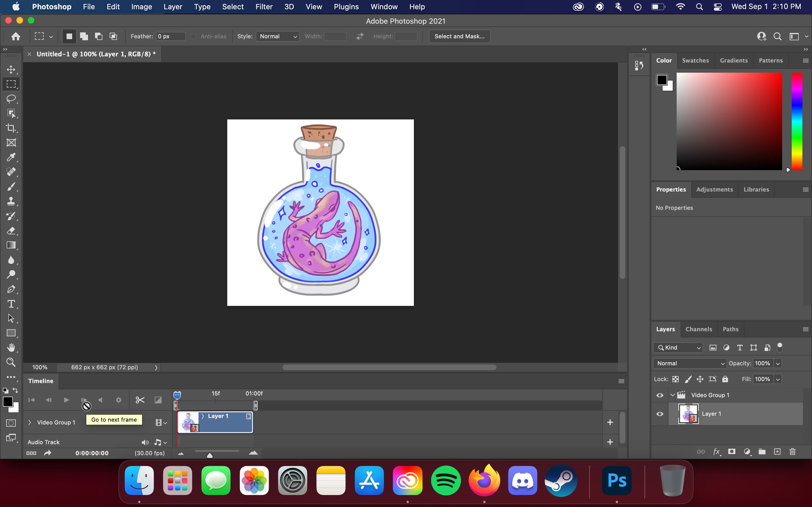Select the Lasso tool

(11, 99)
